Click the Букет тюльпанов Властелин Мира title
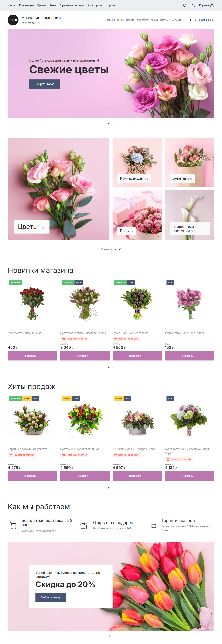The height and width of the screenshot is (644, 222). pos(84,333)
